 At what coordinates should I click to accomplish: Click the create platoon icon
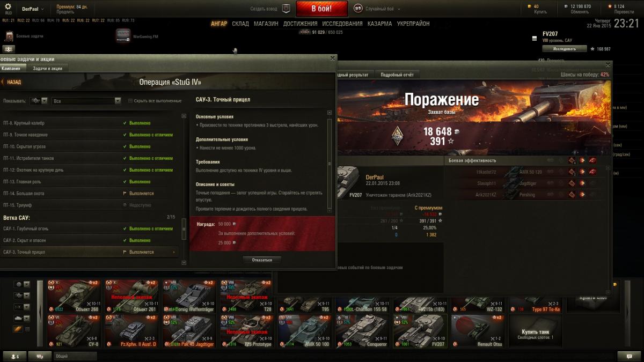286,9
